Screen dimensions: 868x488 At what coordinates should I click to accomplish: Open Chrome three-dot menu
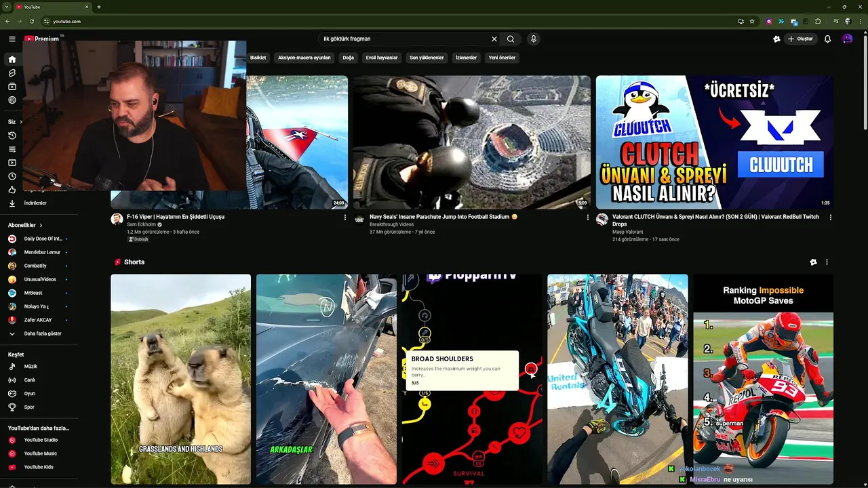[x=860, y=21]
